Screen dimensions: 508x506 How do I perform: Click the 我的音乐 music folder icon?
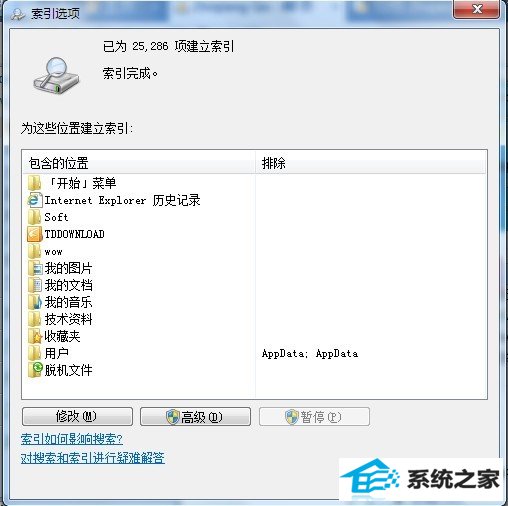click(35, 302)
